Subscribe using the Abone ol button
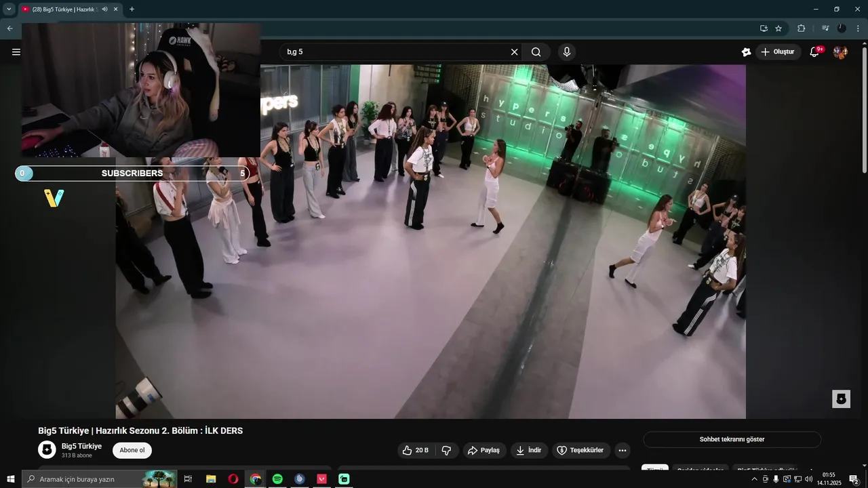868x488 pixels. [x=132, y=450]
